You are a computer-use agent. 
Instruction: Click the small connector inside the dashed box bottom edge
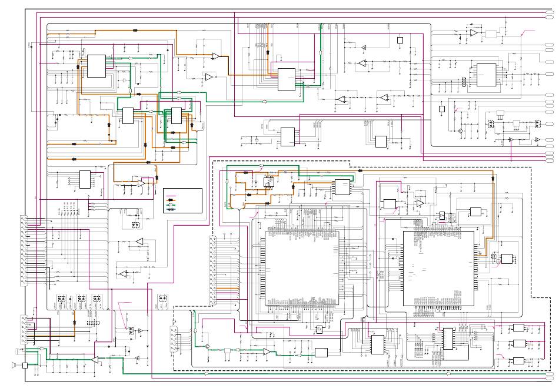174,340
